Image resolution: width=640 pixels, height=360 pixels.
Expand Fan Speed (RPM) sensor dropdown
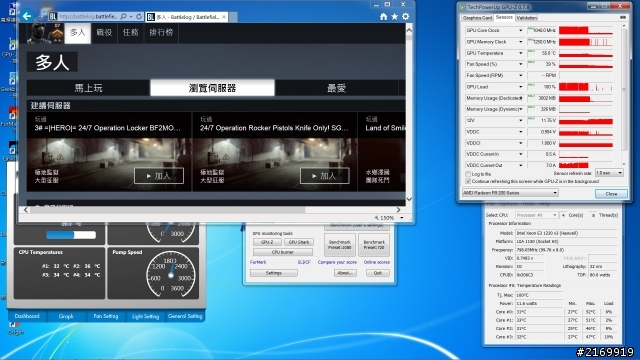(x=520, y=76)
